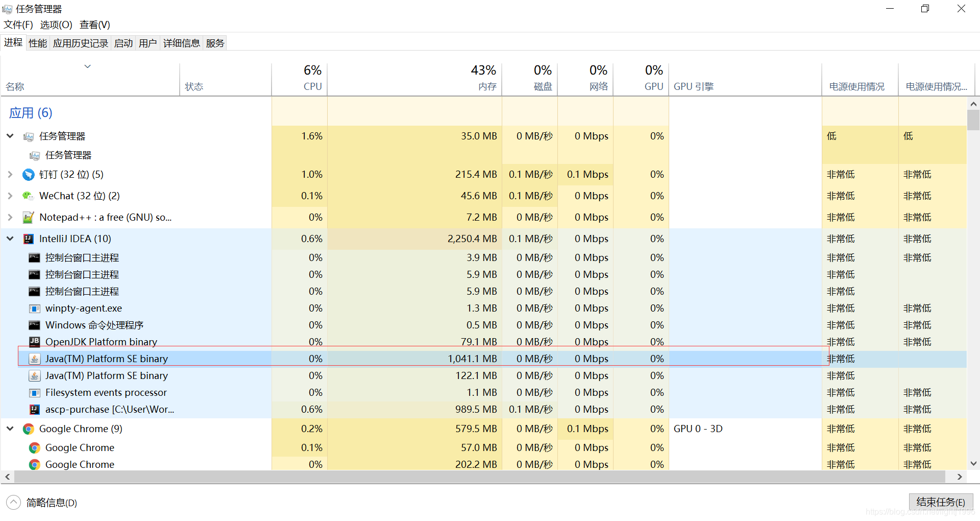
Task: Collapse the 任务管理器 process group
Action: click(10, 136)
